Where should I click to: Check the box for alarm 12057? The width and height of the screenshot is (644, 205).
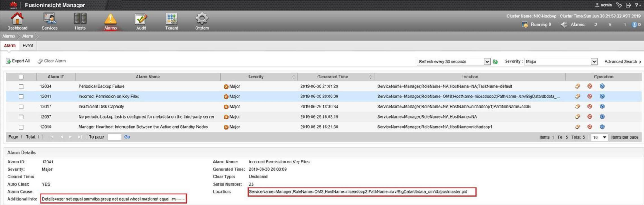click(21, 117)
